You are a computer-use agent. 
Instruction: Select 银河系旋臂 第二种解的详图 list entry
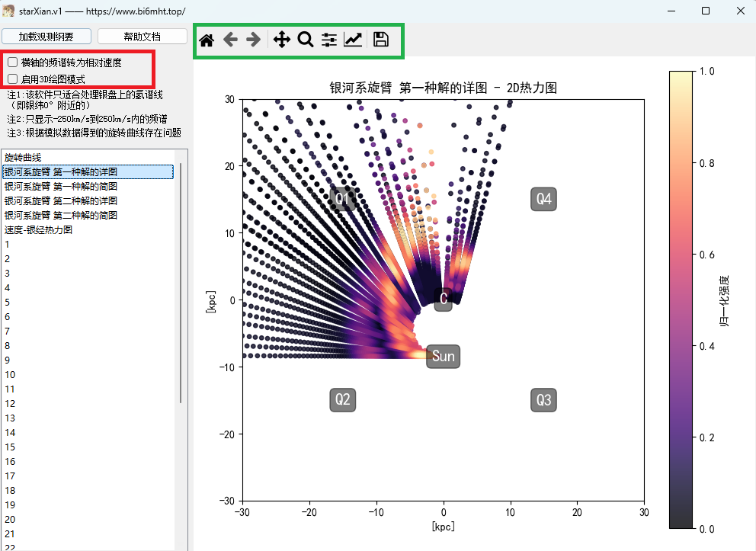pos(61,201)
